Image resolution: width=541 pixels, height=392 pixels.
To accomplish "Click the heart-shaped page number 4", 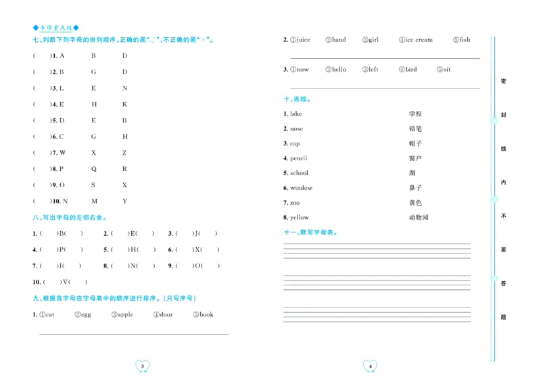I will [x=370, y=366].
